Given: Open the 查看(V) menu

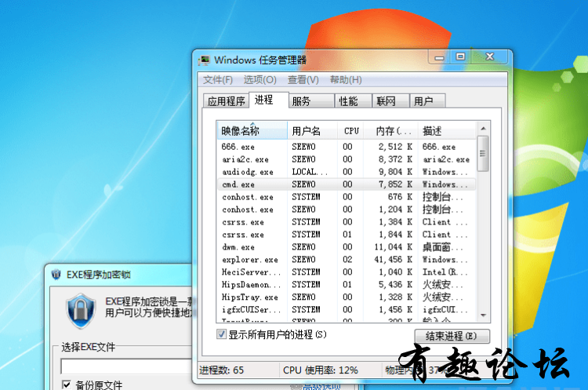Looking at the screenshot, I should tap(303, 80).
